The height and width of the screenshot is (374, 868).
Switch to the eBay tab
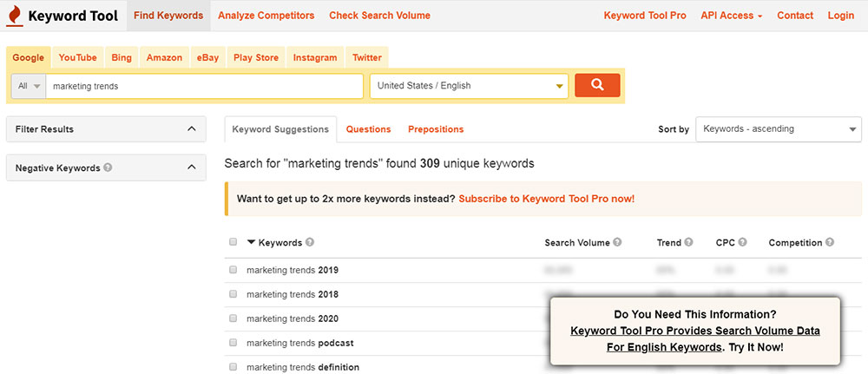pyautogui.click(x=207, y=57)
